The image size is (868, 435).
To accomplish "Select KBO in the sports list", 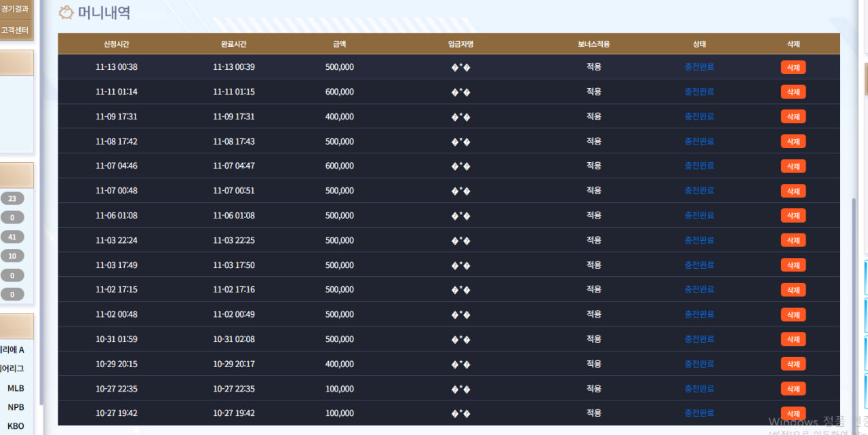I will (x=16, y=426).
